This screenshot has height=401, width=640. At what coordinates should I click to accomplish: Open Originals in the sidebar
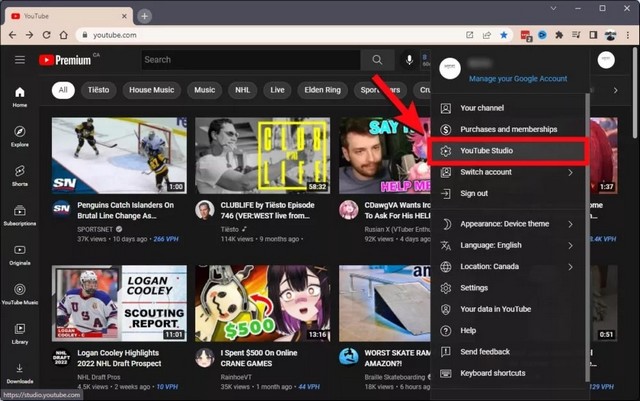[x=20, y=255]
